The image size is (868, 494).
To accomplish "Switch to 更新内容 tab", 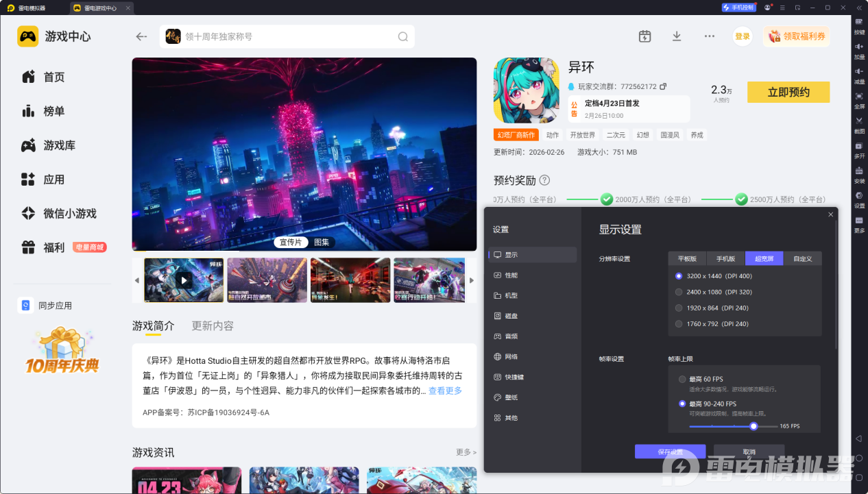I will [x=213, y=325].
